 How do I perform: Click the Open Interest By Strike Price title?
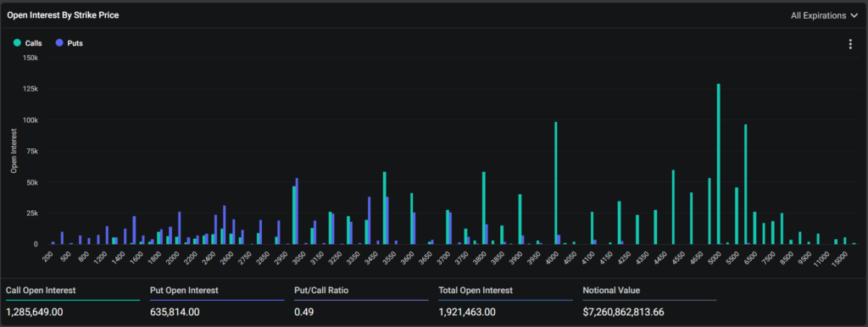(x=63, y=15)
